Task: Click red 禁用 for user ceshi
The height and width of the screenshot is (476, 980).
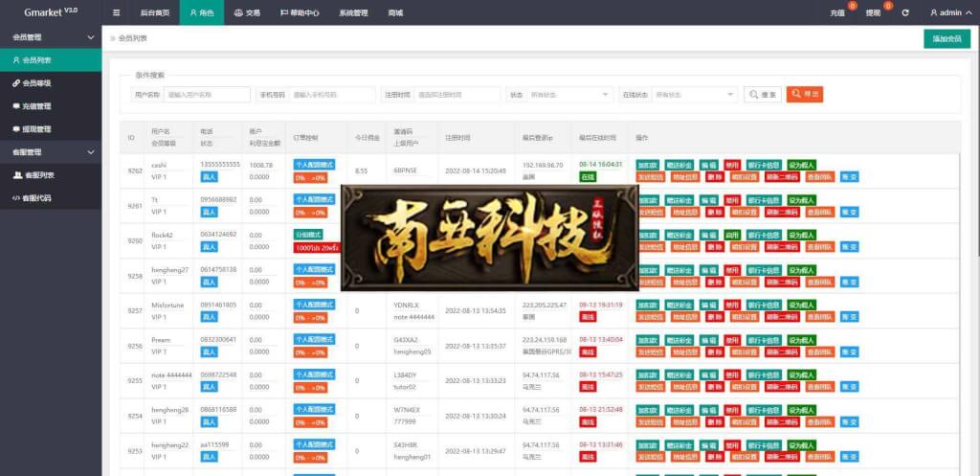Action: click(732, 165)
